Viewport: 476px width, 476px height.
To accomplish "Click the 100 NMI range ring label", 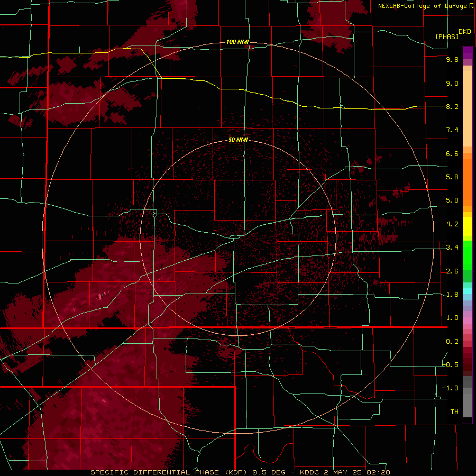I will click(237, 42).
